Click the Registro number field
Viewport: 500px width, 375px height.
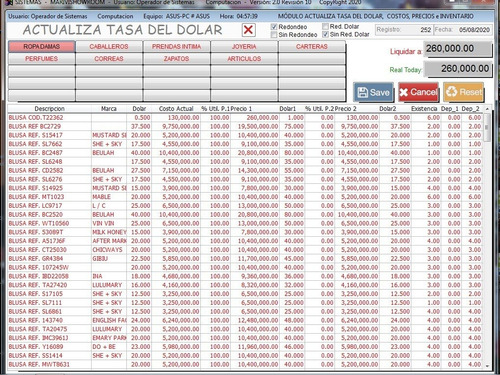pyautogui.click(x=404, y=30)
